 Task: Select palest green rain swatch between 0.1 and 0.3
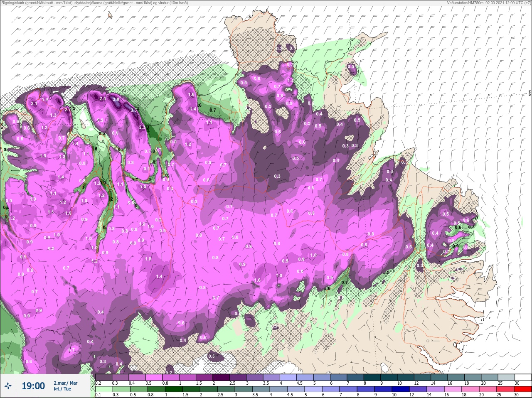(x=103, y=389)
